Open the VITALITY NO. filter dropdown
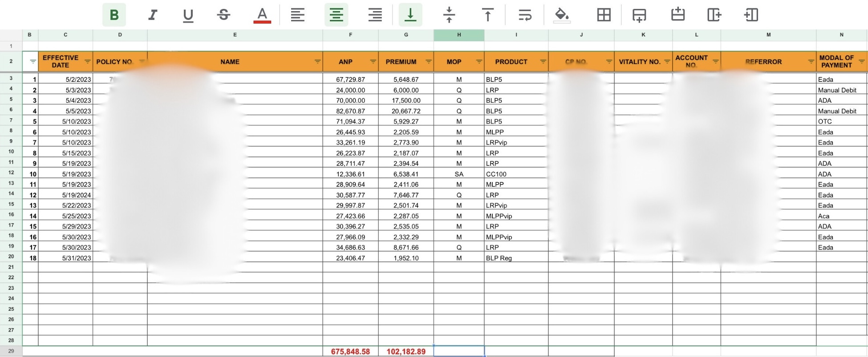The image size is (868, 357). pyautogui.click(x=667, y=62)
